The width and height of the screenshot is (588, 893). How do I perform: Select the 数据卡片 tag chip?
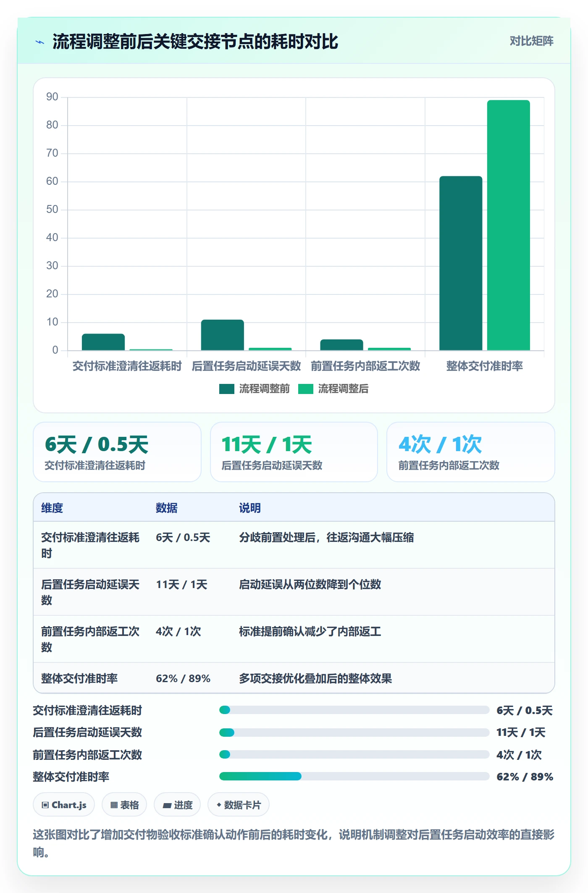pyautogui.click(x=238, y=805)
